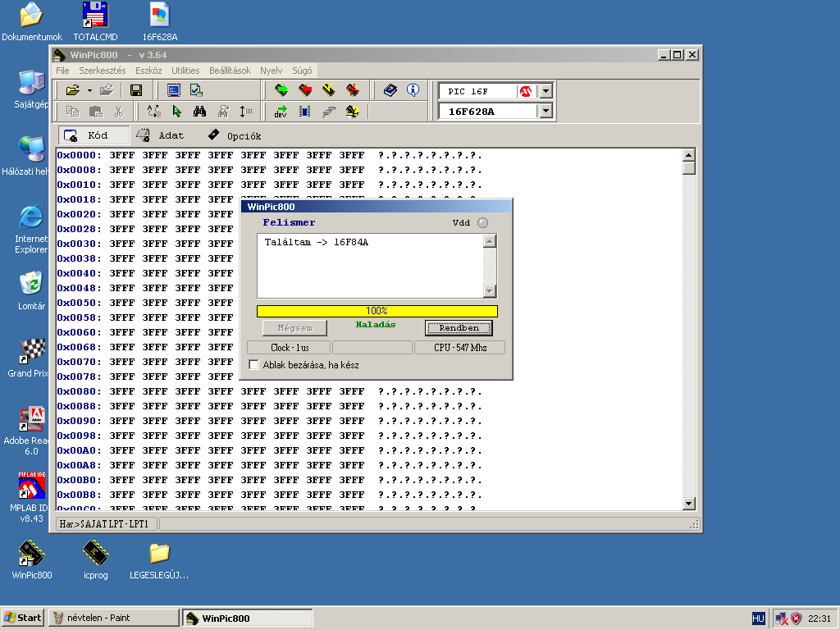This screenshot has height=630, width=840.
Task: Click the HU language indicator in tray
Action: point(758,619)
